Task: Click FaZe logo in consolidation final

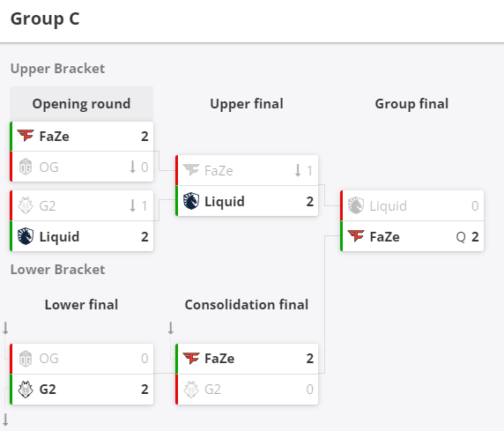Action: coord(191,358)
